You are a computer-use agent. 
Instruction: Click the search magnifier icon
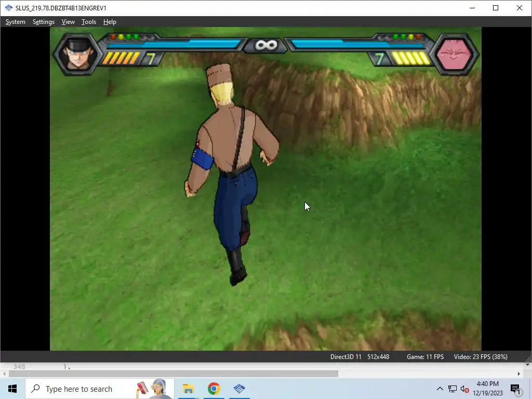click(x=35, y=389)
